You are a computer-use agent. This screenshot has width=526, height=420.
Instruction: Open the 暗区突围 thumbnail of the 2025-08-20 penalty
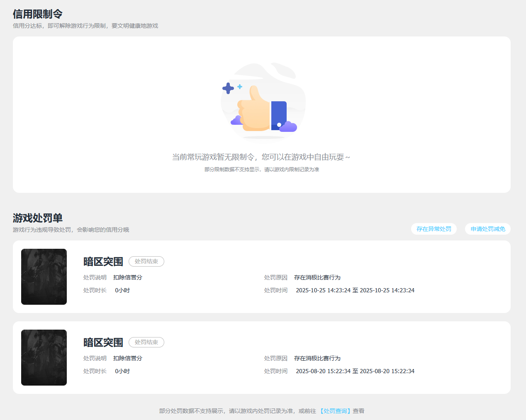click(x=44, y=357)
